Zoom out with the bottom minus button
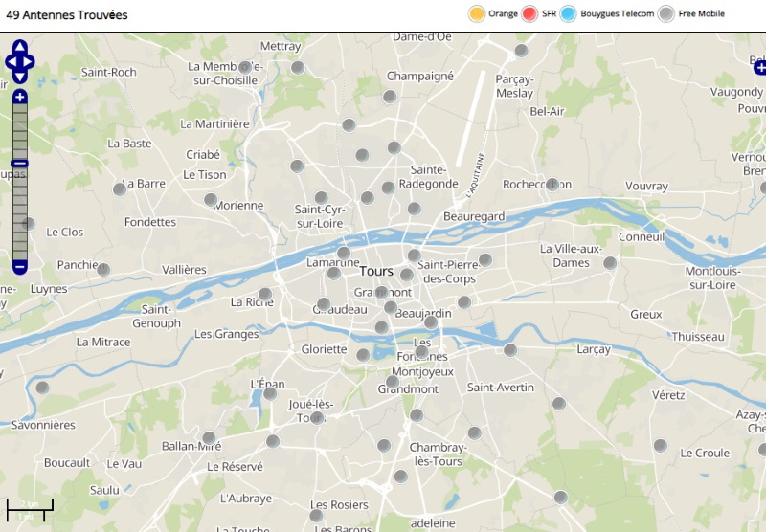 click(x=20, y=266)
